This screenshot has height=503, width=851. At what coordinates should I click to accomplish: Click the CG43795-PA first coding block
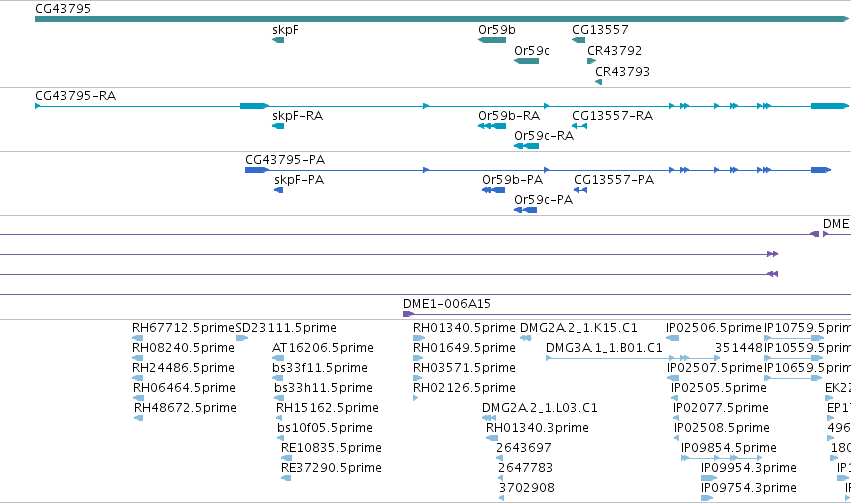(x=257, y=170)
